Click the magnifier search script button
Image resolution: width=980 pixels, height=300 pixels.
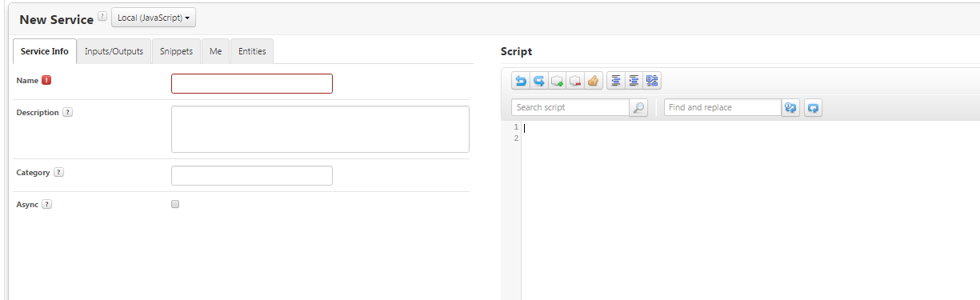(638, 107)
